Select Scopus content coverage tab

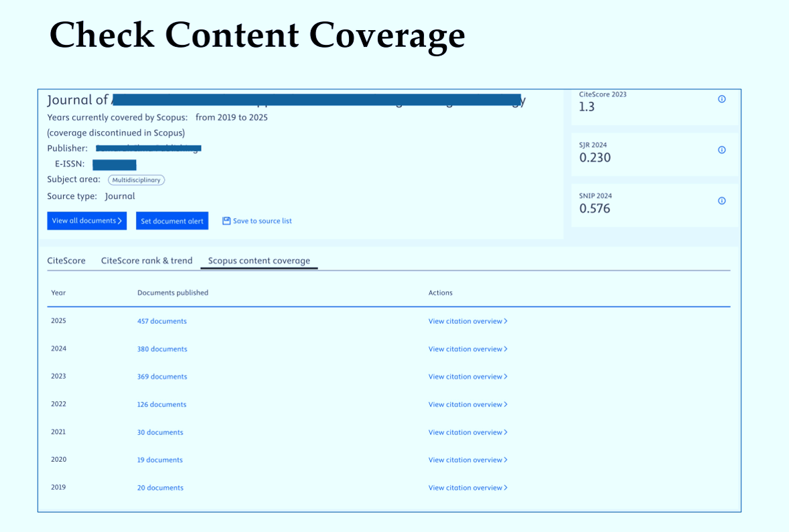[259, 260]
